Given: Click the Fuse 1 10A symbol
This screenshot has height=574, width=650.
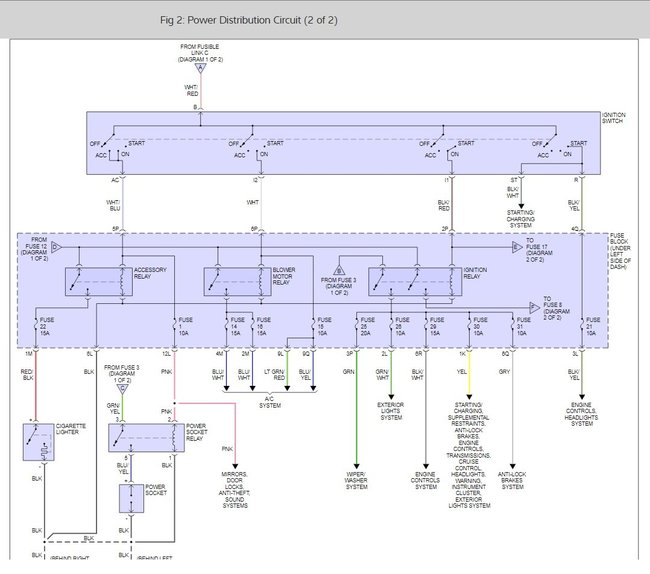Looking at the screenshot, I should (x=175, y=326).
